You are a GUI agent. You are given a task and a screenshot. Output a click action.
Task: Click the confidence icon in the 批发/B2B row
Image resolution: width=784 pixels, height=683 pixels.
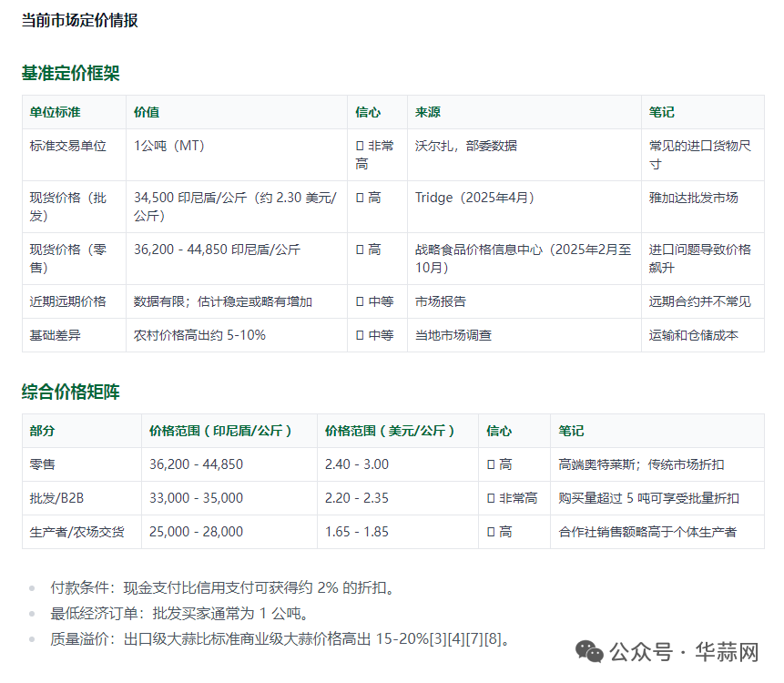(x=491, y=498)
